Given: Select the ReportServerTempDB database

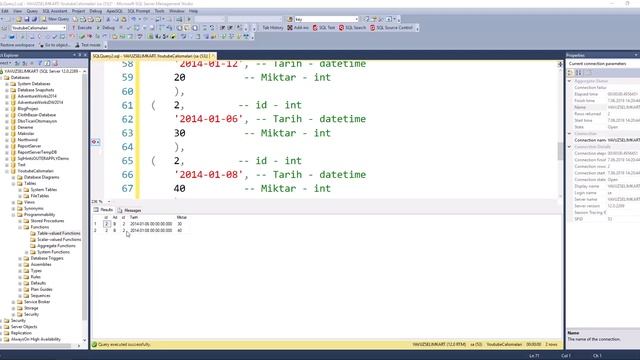Looking at the screenshot, I should tap(37, 152).
